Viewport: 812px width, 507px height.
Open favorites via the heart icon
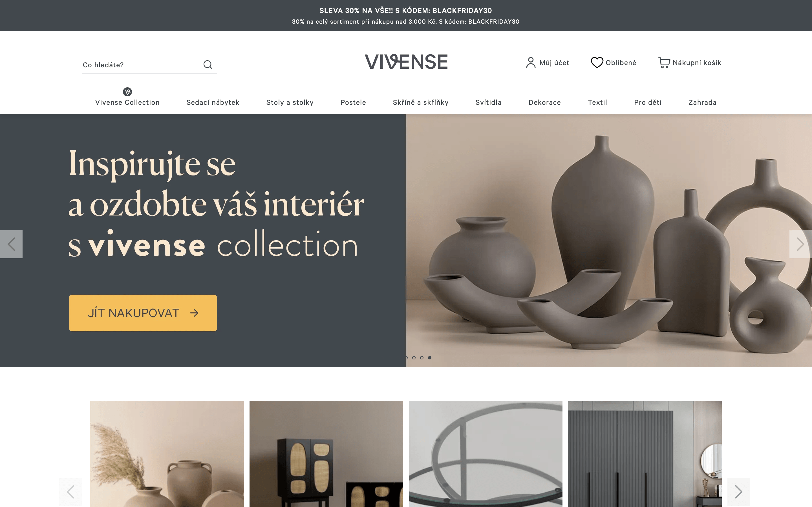[597, 63]
